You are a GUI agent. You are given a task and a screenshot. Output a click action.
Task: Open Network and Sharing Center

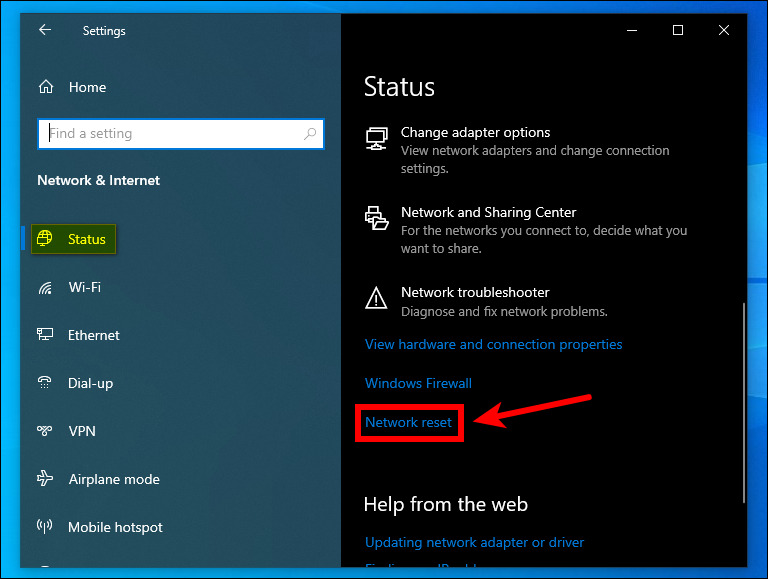[488, 212]
